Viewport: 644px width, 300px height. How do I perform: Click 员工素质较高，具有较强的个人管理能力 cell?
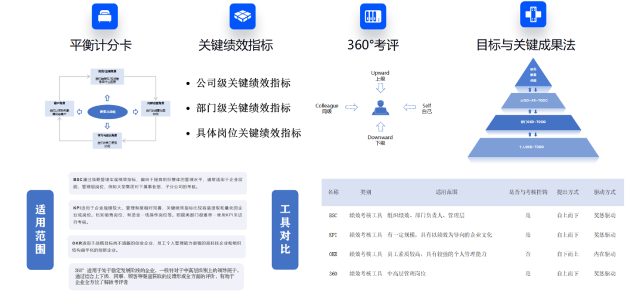(x=438, y=255)
